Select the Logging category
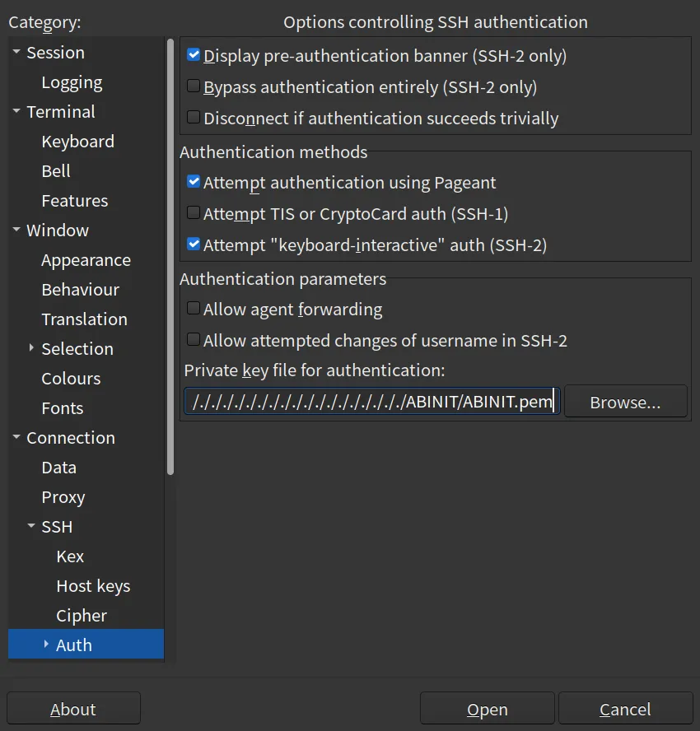This screenshot has width=700, height=731. tap(71, 81)
